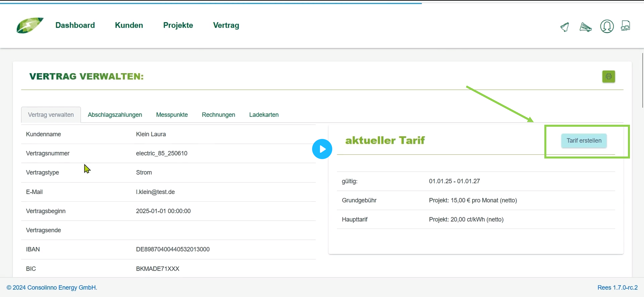Open the notification bell icon

tap(565, 27)
